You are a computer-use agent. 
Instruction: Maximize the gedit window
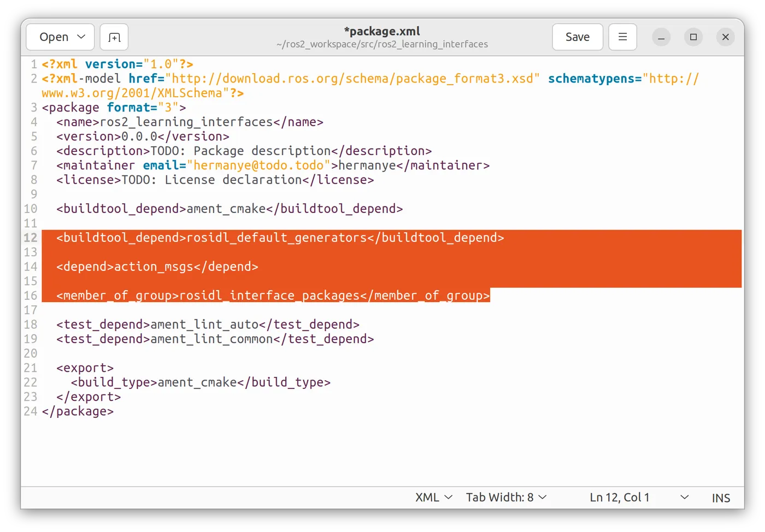pyautogui.click(x=693, y=37)
